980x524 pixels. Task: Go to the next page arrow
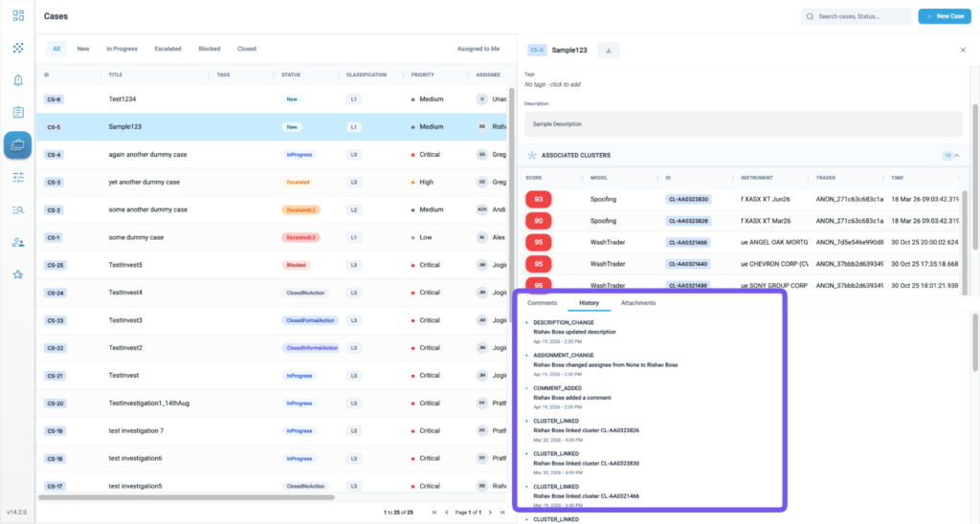click(490, 513)
